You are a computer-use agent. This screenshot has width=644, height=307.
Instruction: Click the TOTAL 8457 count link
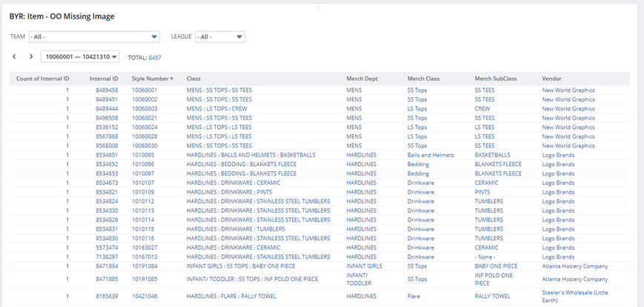(x=155, y=58)
